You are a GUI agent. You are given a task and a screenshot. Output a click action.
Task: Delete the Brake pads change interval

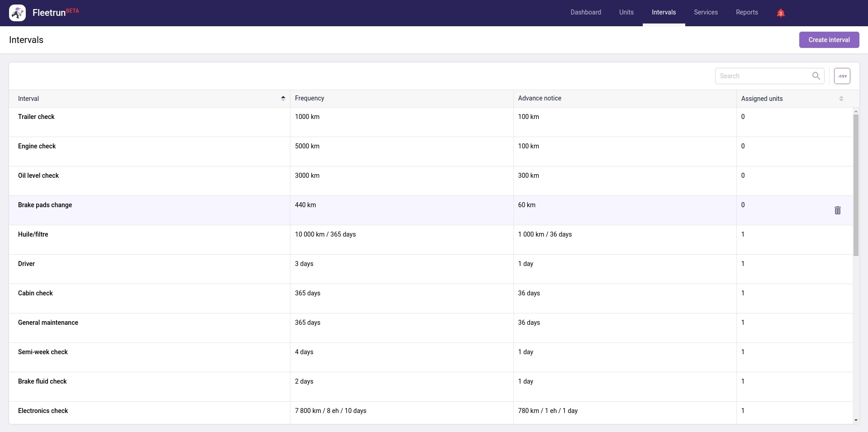click(837, 210)
